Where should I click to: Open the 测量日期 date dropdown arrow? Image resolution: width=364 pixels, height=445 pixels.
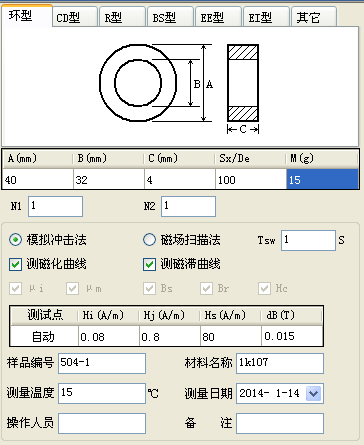pyautogui.click(x=313, y=394)
